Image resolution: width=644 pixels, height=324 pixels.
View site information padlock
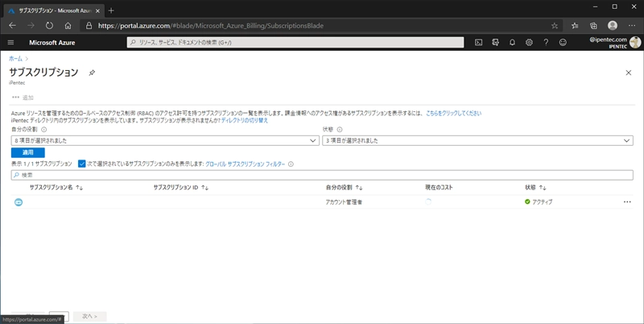pyautogui.click(x=89, y=26)
